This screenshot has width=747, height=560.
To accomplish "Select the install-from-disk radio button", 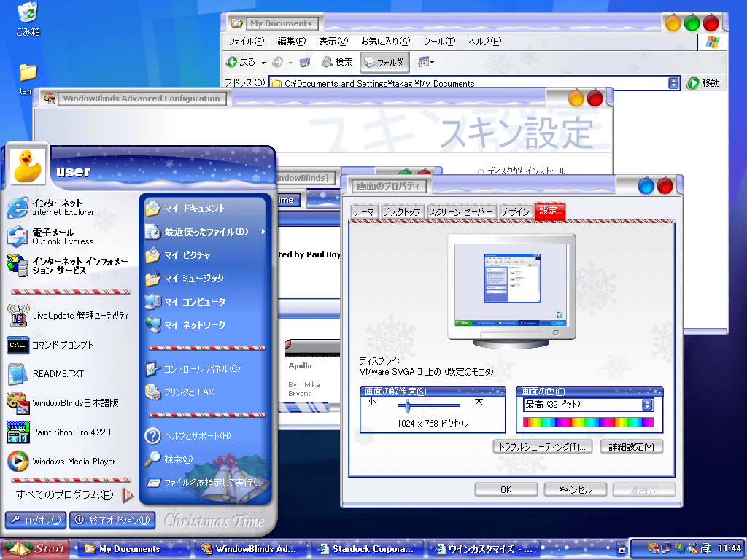I will (480, 171).
